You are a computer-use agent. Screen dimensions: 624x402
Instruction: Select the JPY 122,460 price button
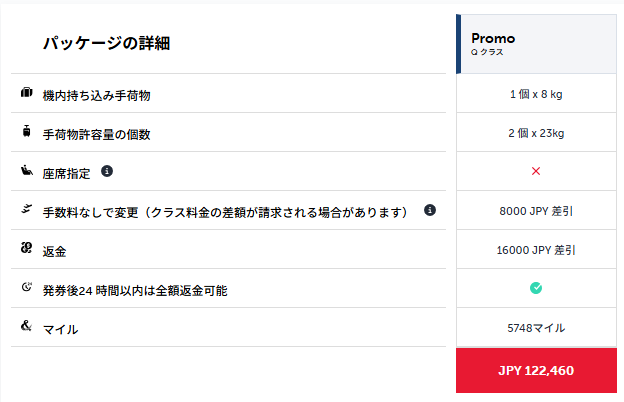tap(536, 371)
